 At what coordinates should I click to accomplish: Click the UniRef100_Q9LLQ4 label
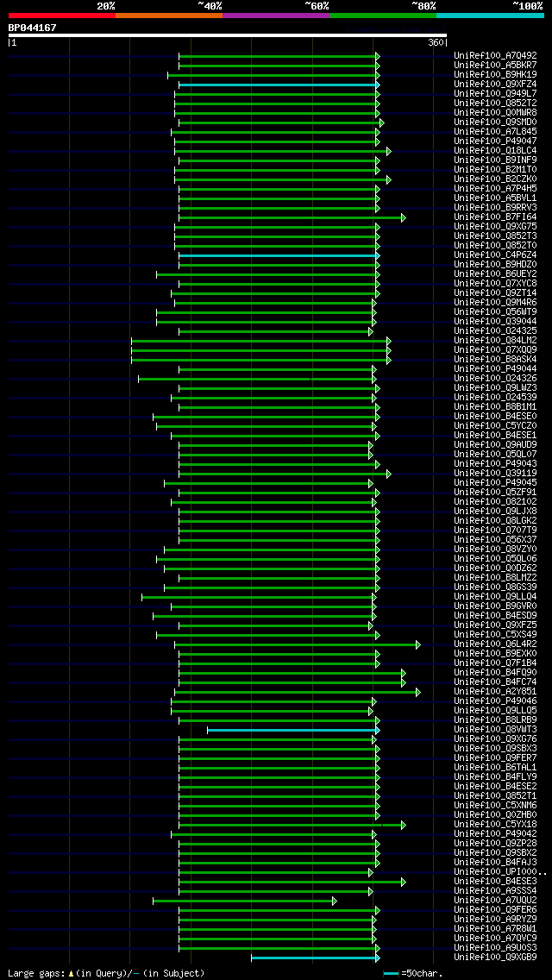pos(495,596)
